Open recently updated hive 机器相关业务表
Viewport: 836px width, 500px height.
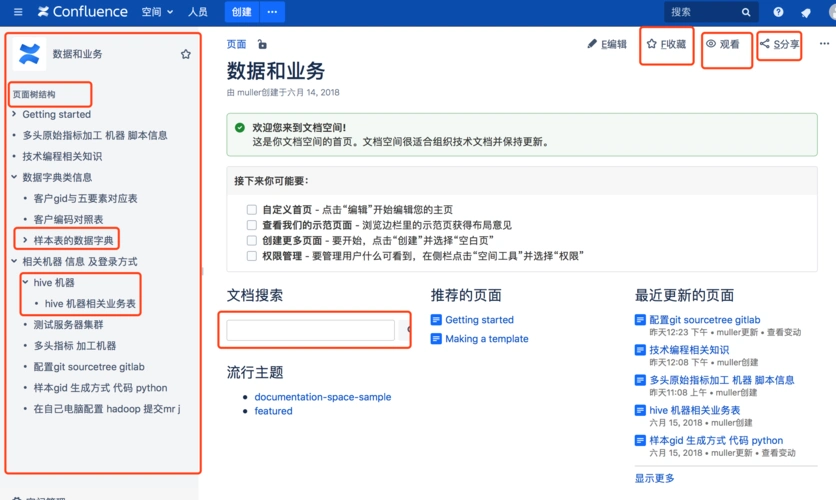[695, 410]
